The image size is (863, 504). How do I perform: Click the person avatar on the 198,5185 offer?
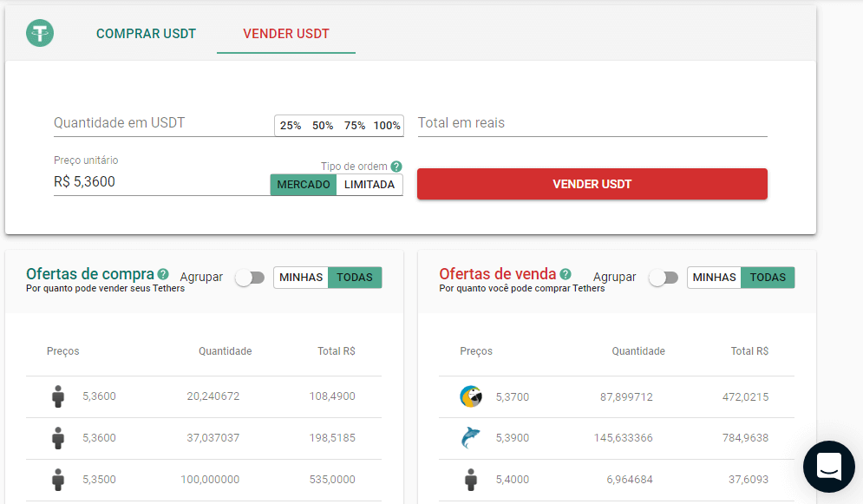point(58,438)
